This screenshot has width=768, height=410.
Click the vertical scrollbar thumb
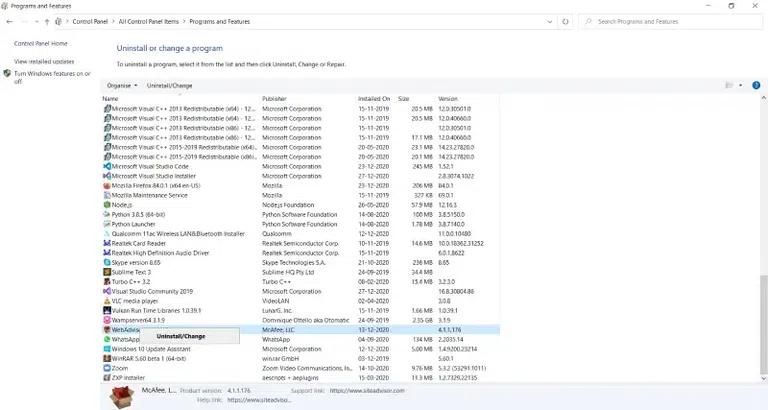tap(763, 325)
